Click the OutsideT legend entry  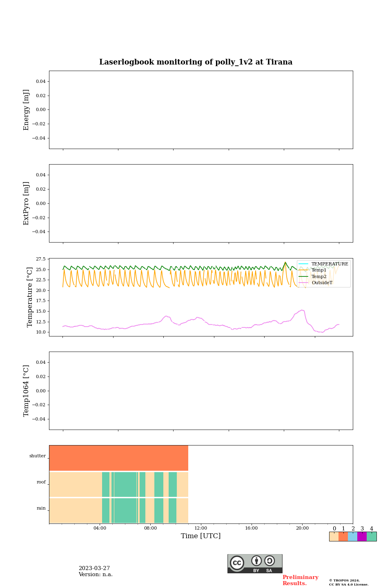pos(316,283)
